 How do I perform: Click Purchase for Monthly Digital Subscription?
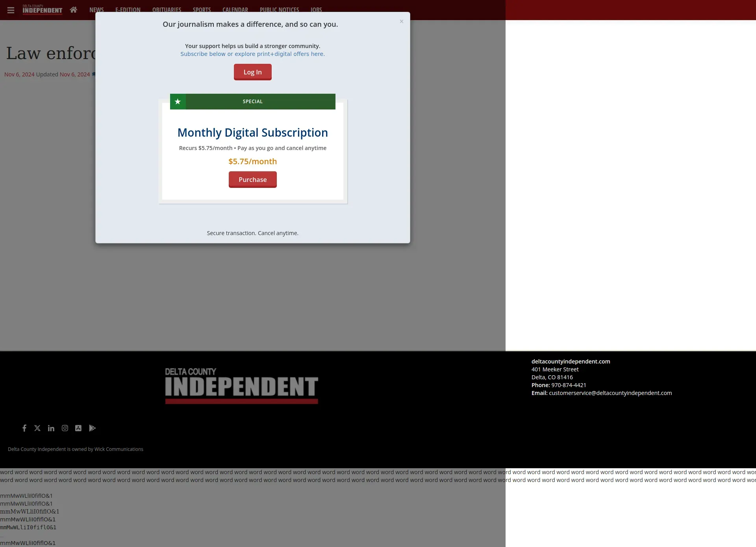252,180
